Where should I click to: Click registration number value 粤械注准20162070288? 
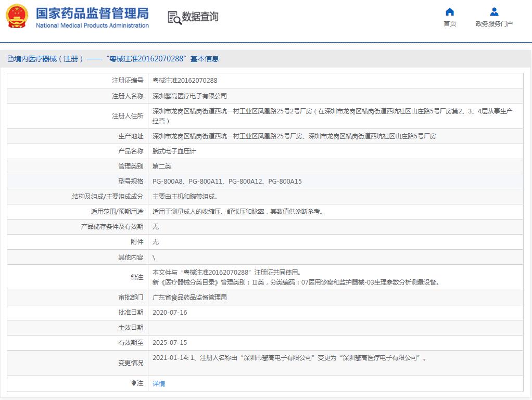185,81
